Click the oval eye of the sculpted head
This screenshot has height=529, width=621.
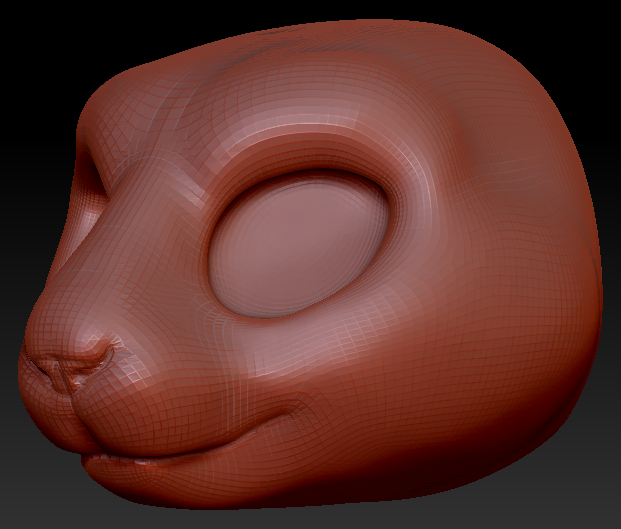pyautogui.click(x=299, y=245)
